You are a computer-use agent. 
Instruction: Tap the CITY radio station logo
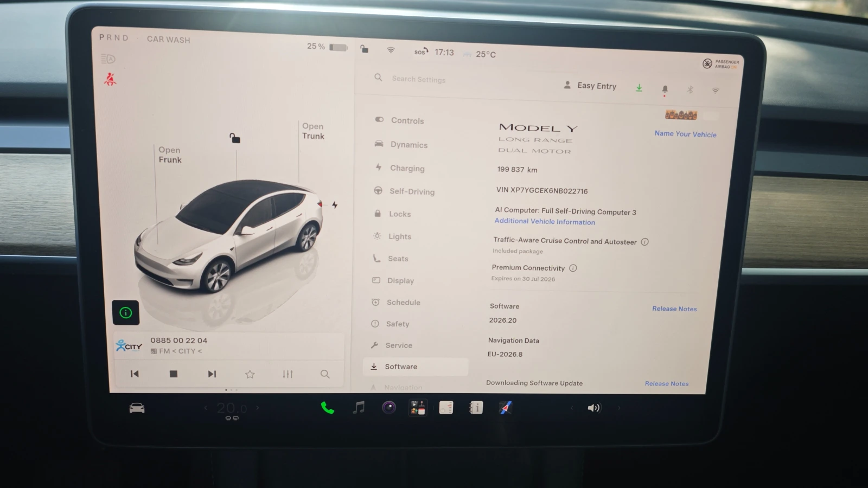(129, 345)
